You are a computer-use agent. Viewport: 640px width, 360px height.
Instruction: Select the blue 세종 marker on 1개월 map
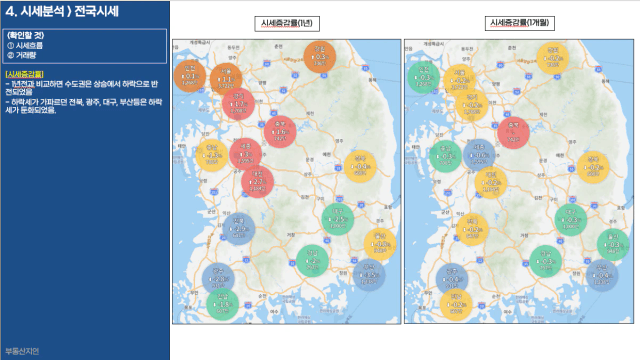(x=479, y=155)
